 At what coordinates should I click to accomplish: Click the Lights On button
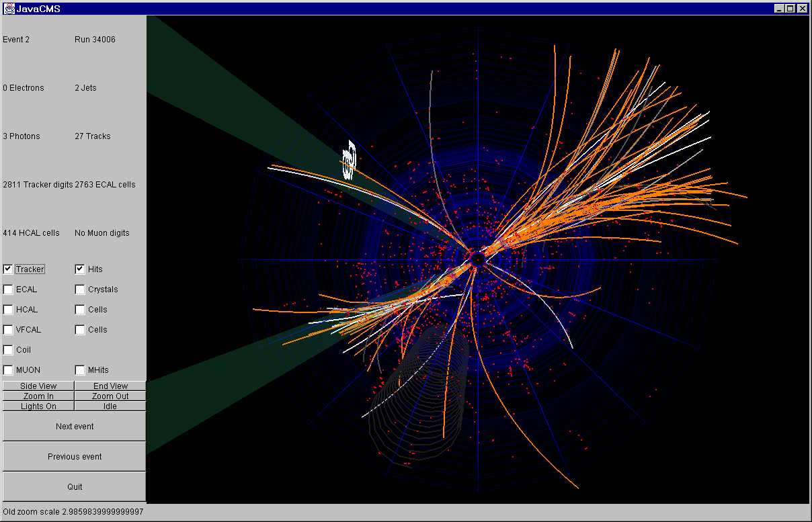tap(38, 406)
